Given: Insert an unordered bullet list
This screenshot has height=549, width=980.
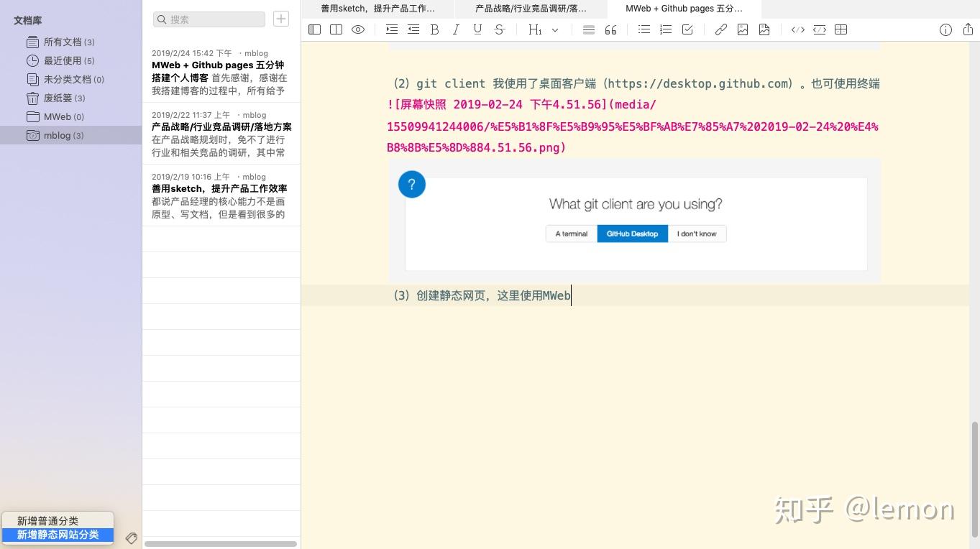Looking at the screenshot, I should [x=644, y=29].
